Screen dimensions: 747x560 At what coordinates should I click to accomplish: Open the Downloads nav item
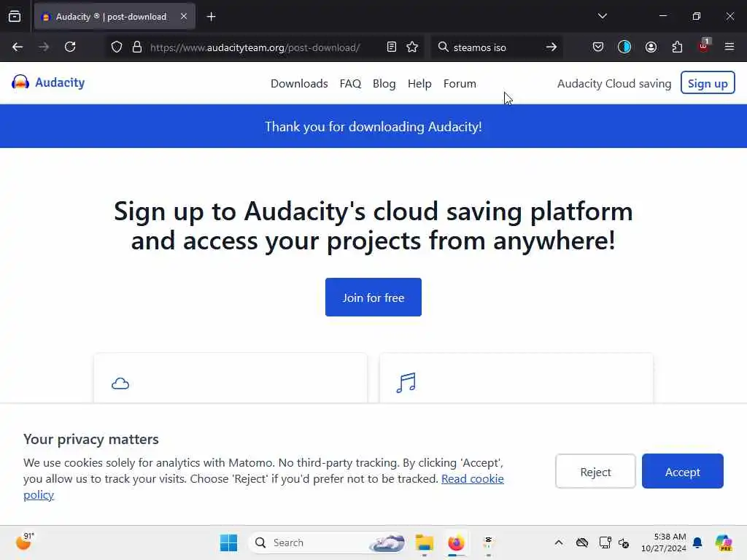tap(299, 84)
